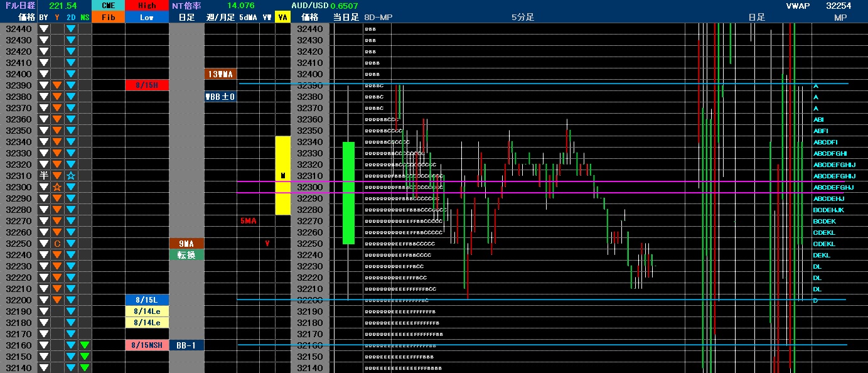
Task: Click the 9MA label
Action: point(186,244)
